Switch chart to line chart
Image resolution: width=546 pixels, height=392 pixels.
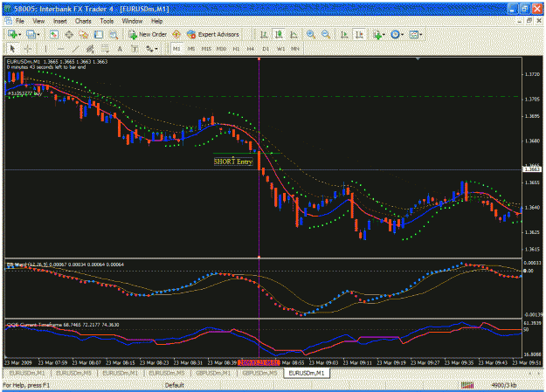coord(294,34)
